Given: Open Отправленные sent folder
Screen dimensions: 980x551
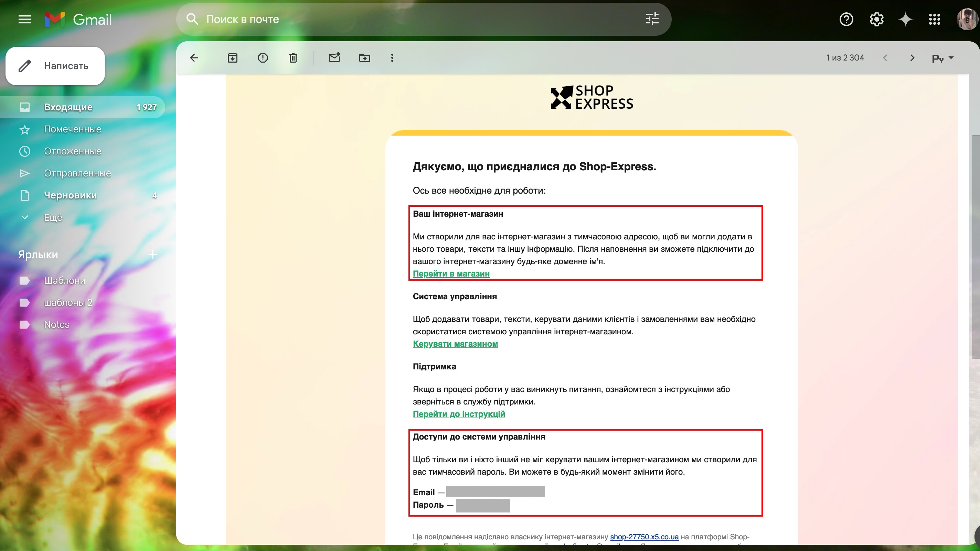Looking at the screenshot, I should click(x=83, y=173).
